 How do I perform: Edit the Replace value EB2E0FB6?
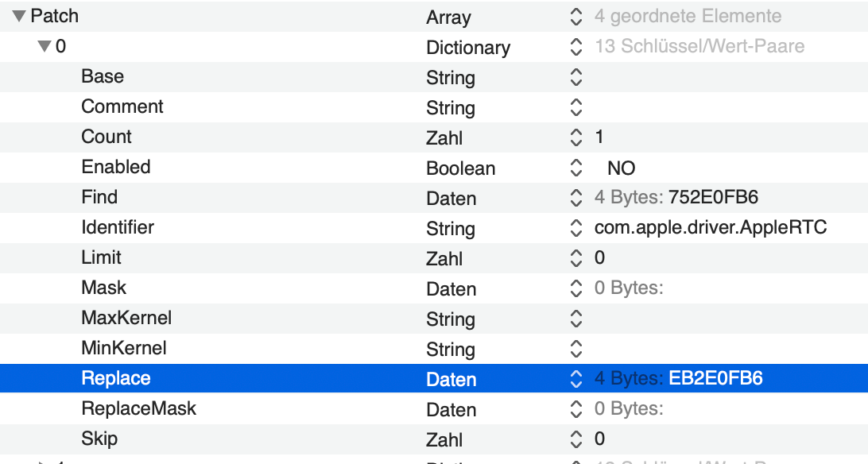[x=715, y=379]
